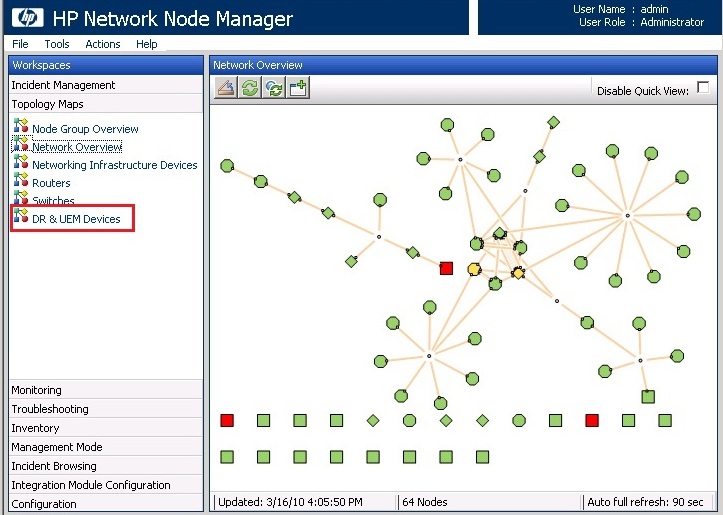Expand the Incident Management workspace
The height and width of the screenshot is (515, 723).
point(63,85)
